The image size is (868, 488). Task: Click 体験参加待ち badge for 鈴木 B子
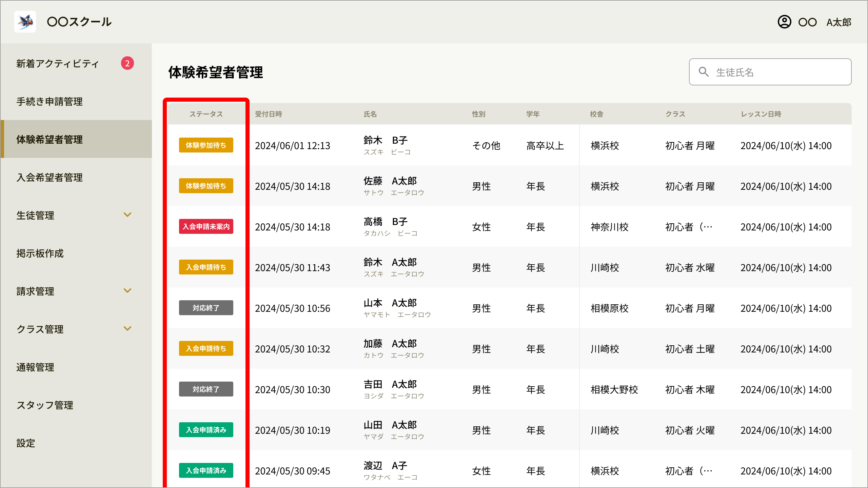pyautogui.click(x=206, y=145)
